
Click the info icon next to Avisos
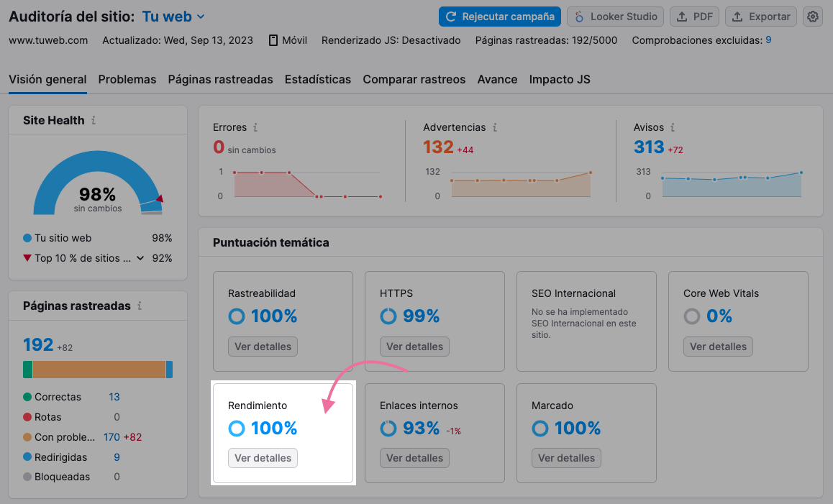pyautogui.click(x=673, y=127)
